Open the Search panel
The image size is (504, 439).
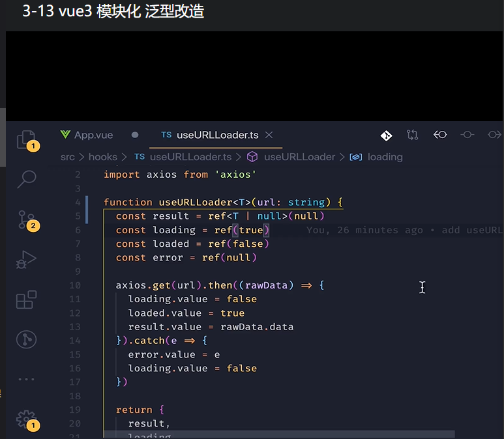coord(26,179)
